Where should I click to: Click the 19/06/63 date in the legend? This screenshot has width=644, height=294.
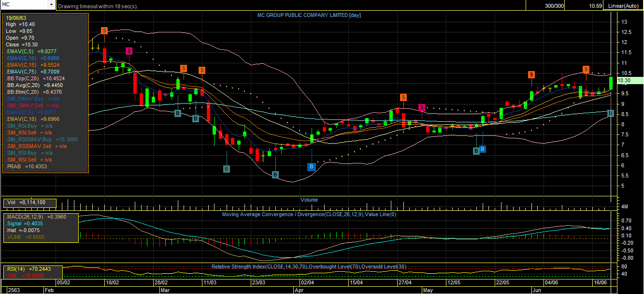(16, 18)
